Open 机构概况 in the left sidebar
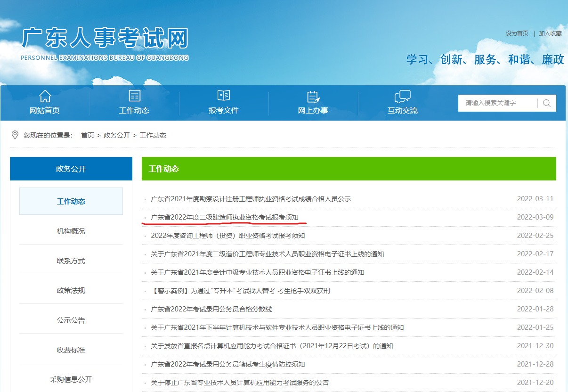Image resolution: width=568 pixels, height=392 pixels. click(71, 231)
